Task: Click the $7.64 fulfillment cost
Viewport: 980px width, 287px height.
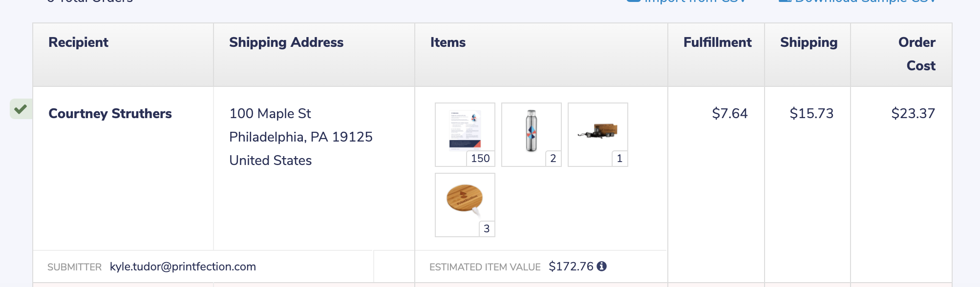Action: click(729, 114)
